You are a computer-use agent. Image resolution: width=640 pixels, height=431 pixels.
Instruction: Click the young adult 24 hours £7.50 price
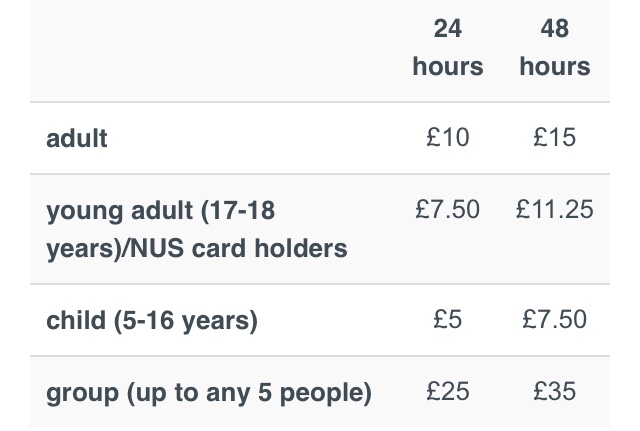447,210
